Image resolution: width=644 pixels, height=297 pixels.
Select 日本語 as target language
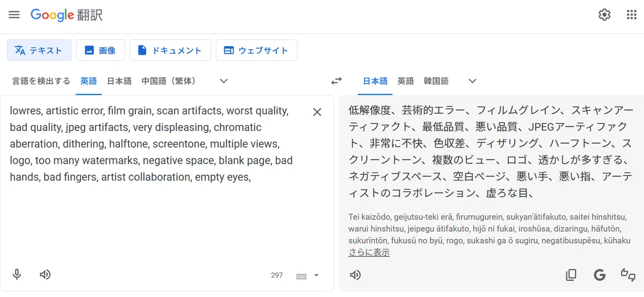[375, 81]
